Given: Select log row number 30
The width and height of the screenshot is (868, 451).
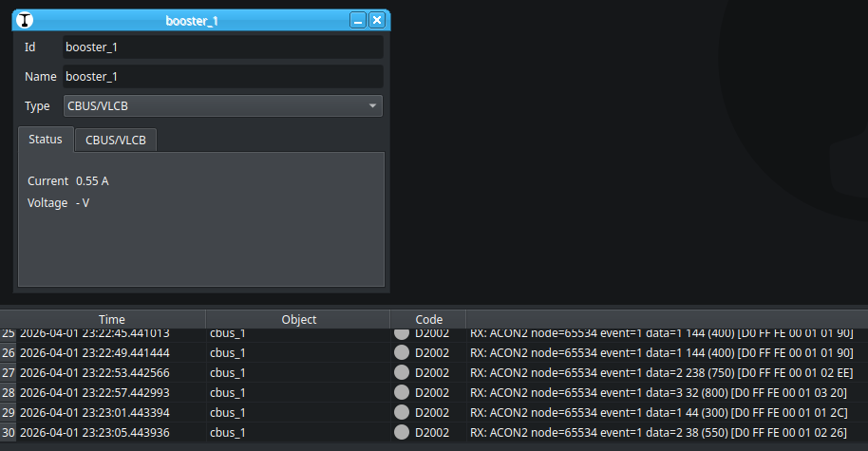Looking at the screenshot, I should tap(9, 433).
